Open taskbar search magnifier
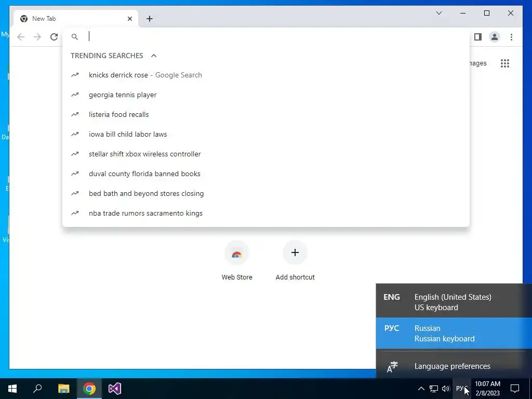Screen dimensions: 532x399 pos(37,389)
